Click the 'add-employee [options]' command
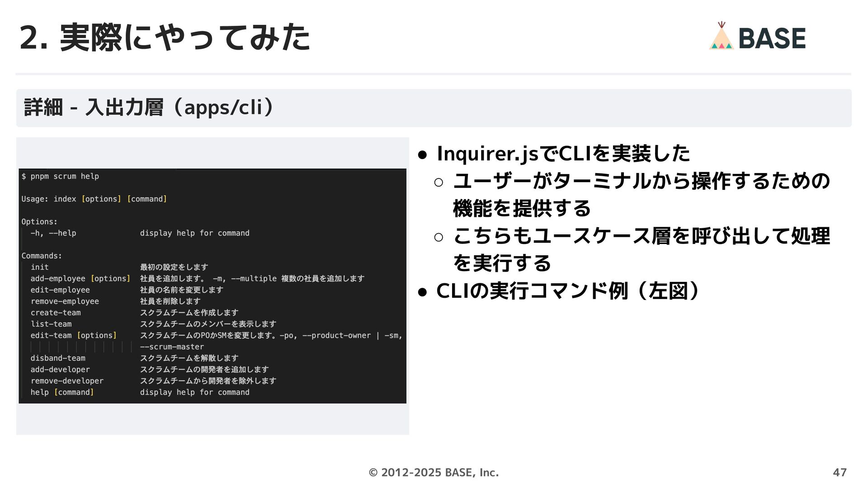This screenshot has height=488, width=868. [x=80, y=278]
